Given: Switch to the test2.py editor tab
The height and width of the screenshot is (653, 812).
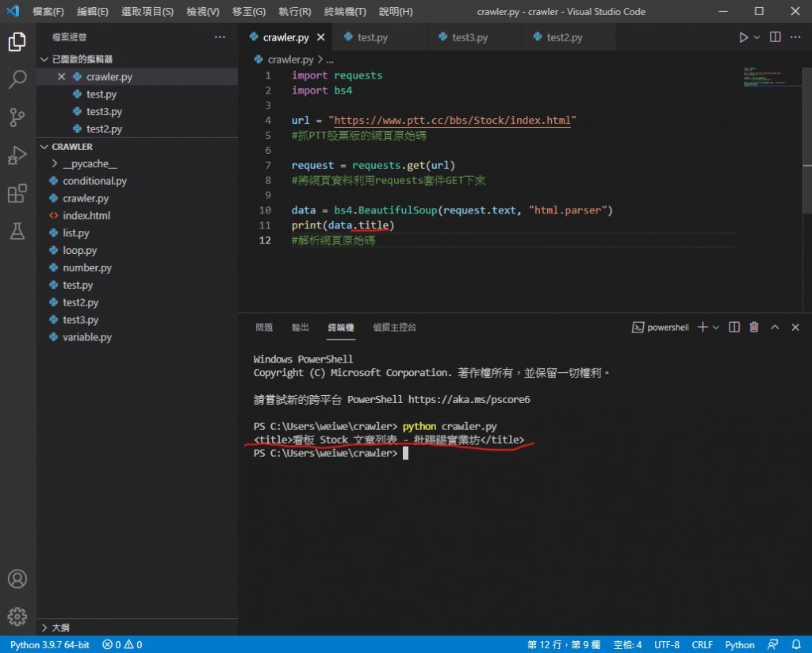Looking at the screenshot, I should (x=569, y=37).
